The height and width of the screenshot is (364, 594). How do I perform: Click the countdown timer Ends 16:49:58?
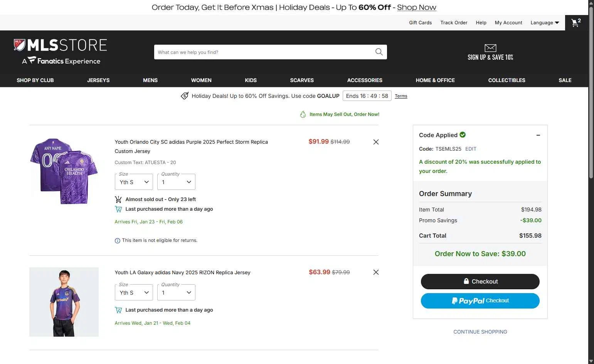click(x=367, y=96)
